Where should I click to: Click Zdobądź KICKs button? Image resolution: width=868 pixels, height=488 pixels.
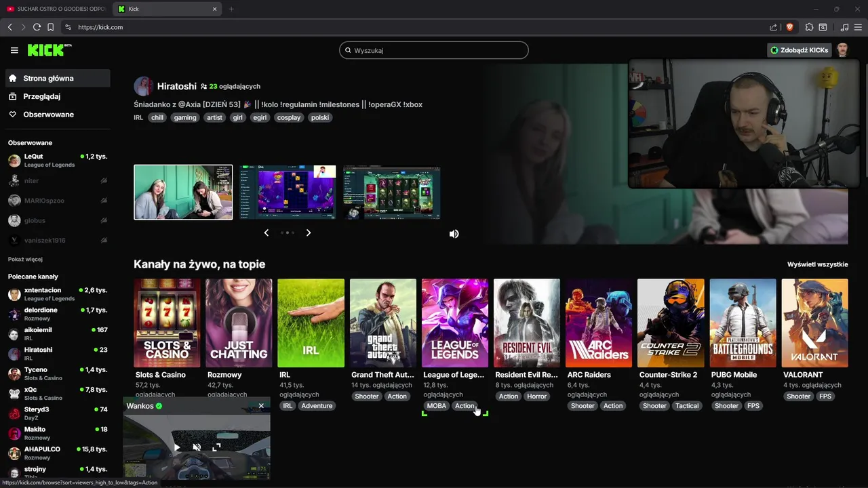(800, 50)
